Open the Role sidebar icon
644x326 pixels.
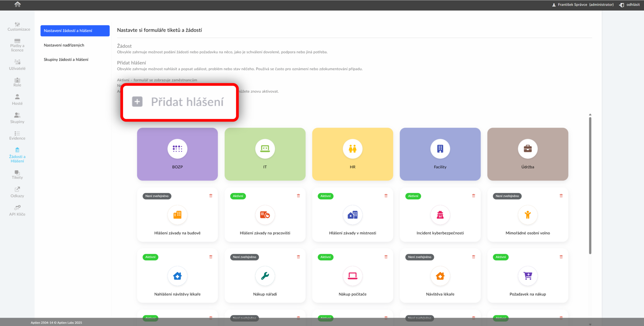point(17,82)
